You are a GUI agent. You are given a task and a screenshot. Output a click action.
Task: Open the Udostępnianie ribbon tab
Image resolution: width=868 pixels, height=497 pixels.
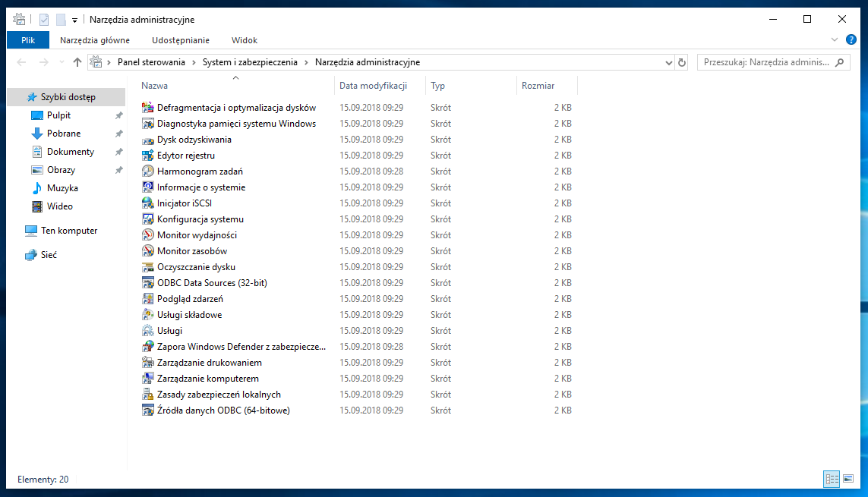181,40
